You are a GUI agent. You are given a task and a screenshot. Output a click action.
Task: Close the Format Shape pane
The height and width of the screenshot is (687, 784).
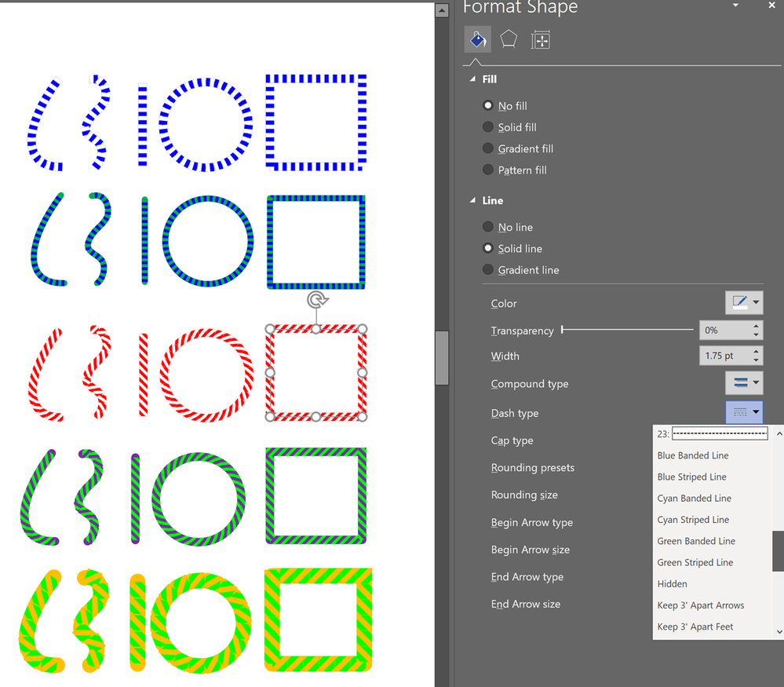click(x=771, y=5)
